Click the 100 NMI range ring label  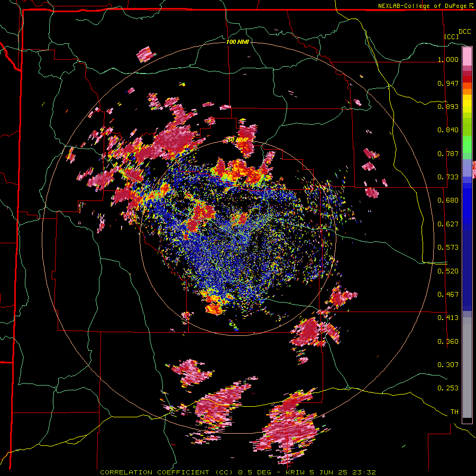point(237,42)
